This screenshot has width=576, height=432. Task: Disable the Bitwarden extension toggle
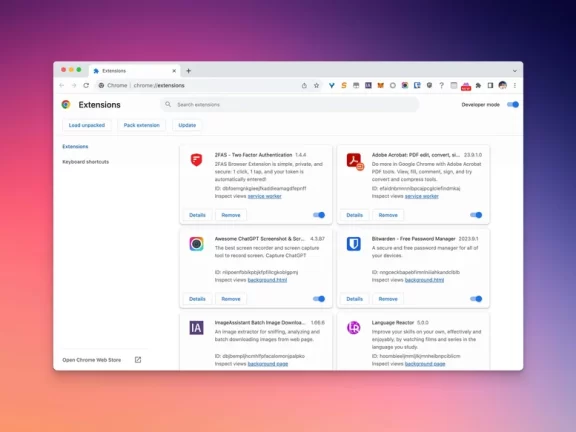[476, 299]
